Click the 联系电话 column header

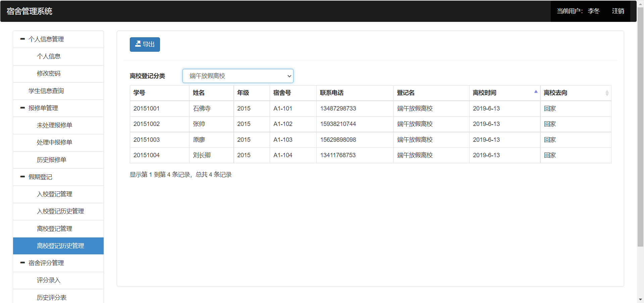point(355,93)
